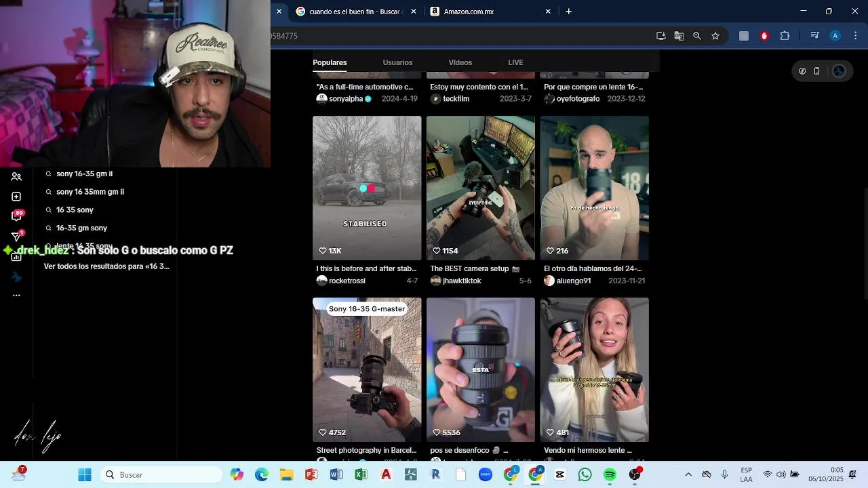Open the TikTok friends icon in sidebar

click(16, 177)
